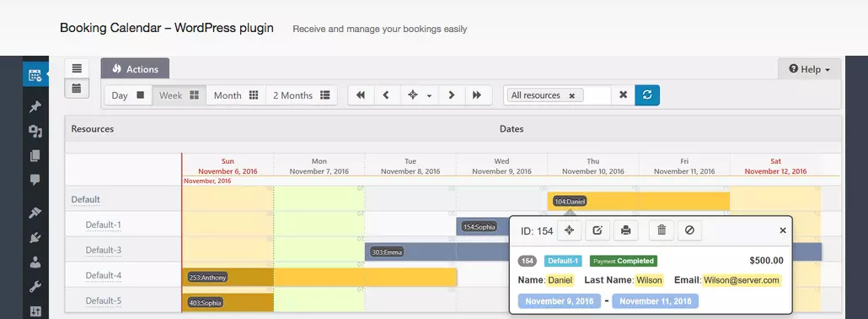The width and height of the screenshot is (868, 319).
Task: Click the $500.00 cost value
Action: click(767, 261)
